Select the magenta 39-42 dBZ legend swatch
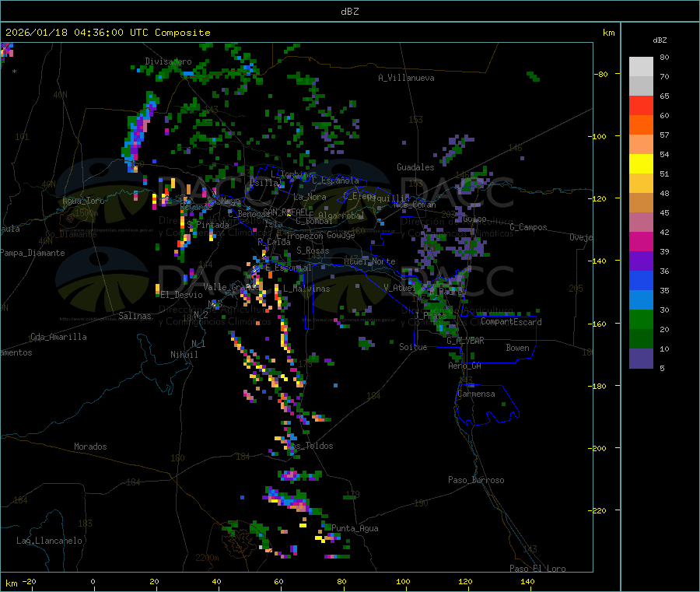The width and height of the screenshot is (700, 592). pyautogui.click(x=641, y=241)
